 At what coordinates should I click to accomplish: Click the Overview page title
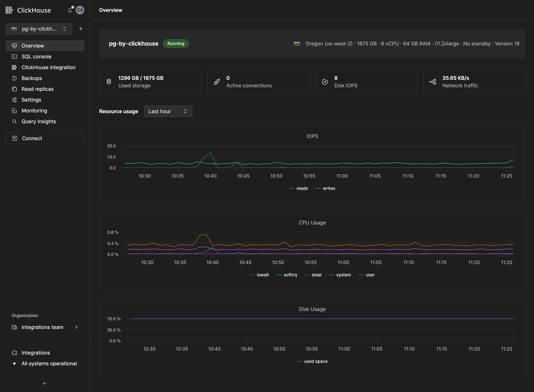point(111,10)
